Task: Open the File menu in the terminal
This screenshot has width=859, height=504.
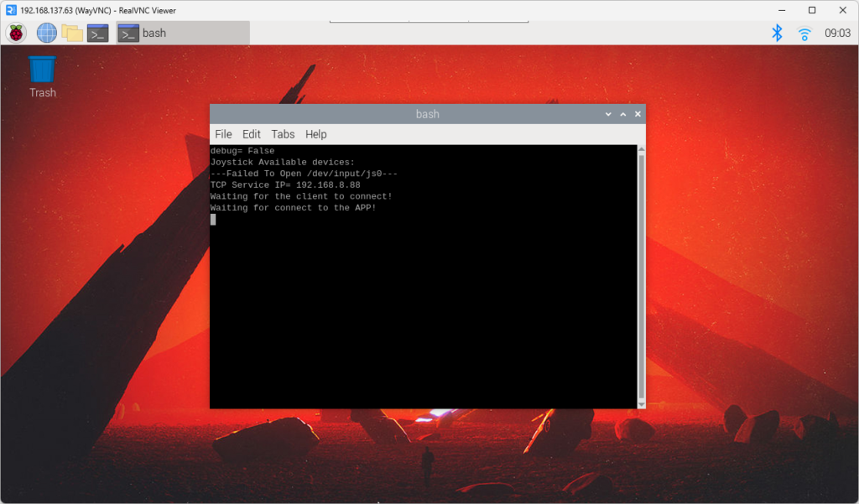Action: pos(223,134)
